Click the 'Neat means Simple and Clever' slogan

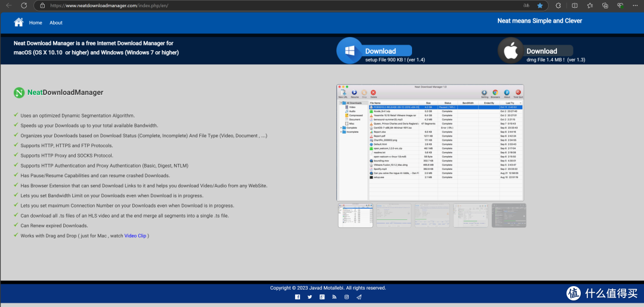[x=540, y=21]
